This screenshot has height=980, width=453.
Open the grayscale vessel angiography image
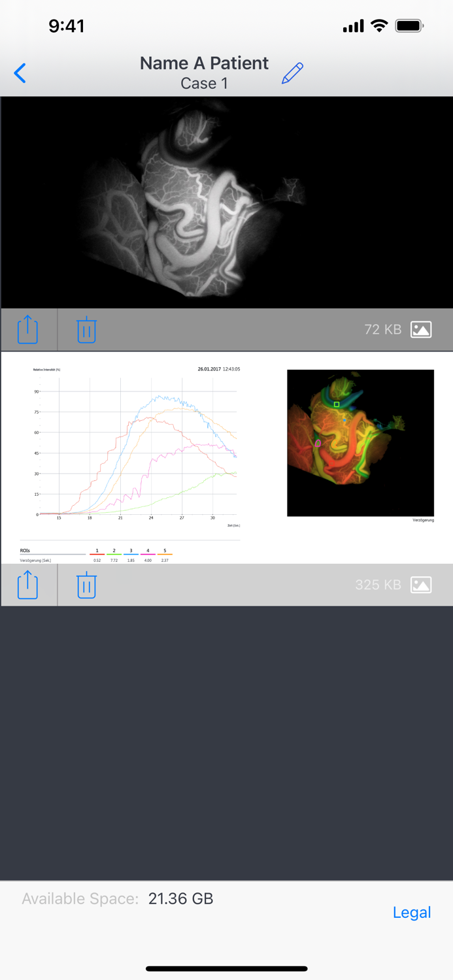point(227,203)
